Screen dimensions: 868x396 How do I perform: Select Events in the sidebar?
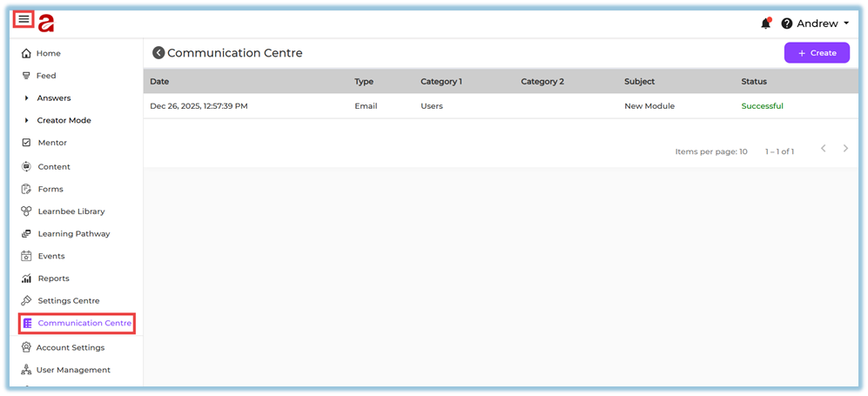[50, 256]
